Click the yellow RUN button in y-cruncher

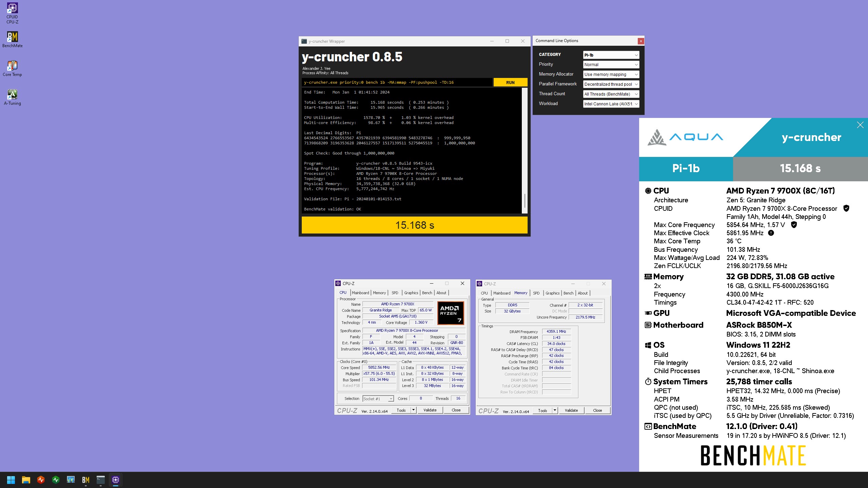(510, 82)
